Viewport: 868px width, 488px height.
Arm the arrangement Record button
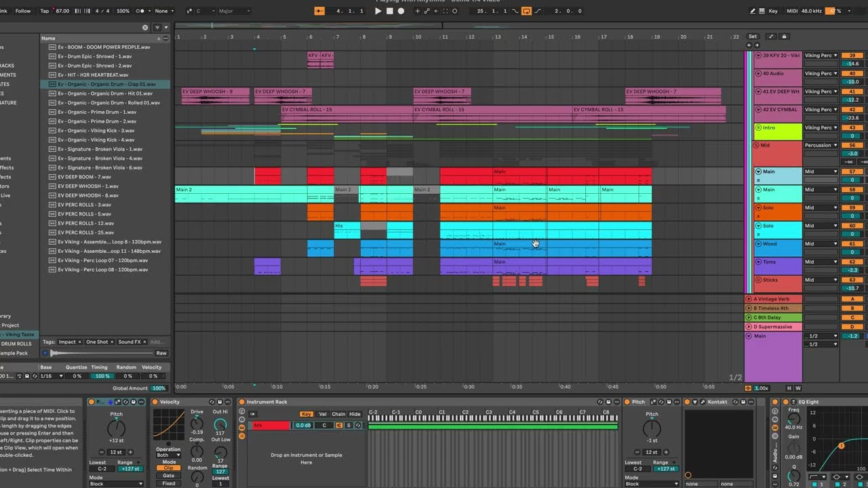401,11
